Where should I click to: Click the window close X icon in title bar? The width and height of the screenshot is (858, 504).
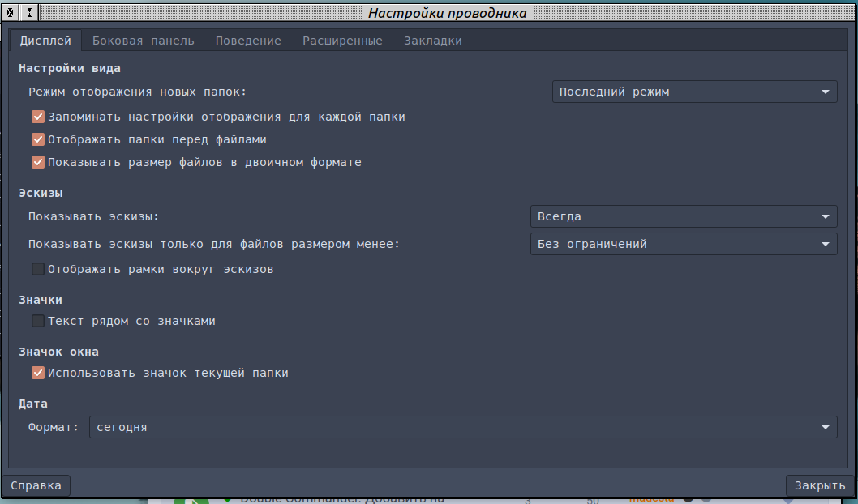coord(11,13)
